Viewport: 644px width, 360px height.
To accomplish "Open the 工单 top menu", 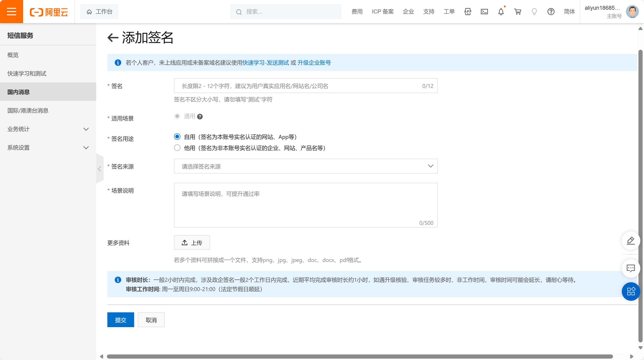I will 449,12.
